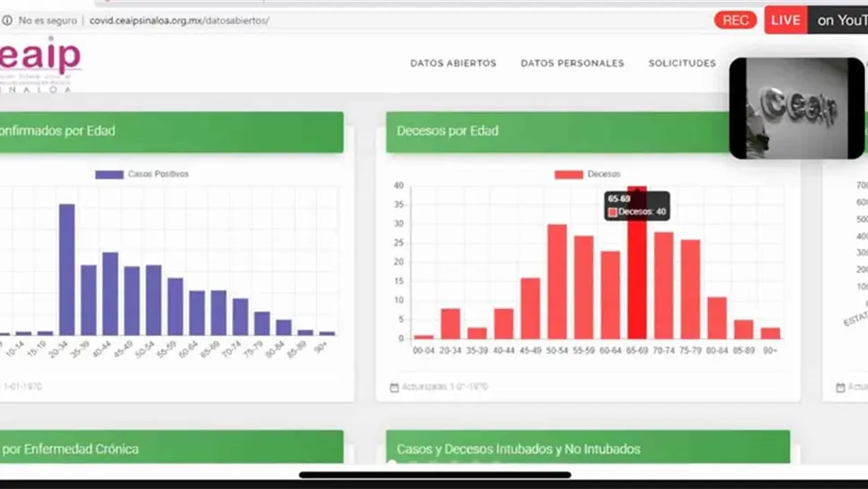Click the site info icon in address bar
Viewport: 868px width, 489px height.
(7, 21)
